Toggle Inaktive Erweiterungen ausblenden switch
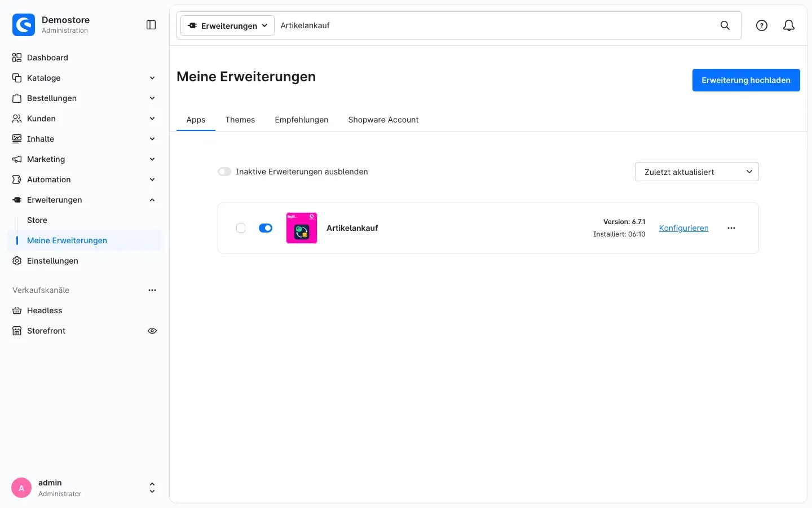The image size is (812, 508). 224,172
